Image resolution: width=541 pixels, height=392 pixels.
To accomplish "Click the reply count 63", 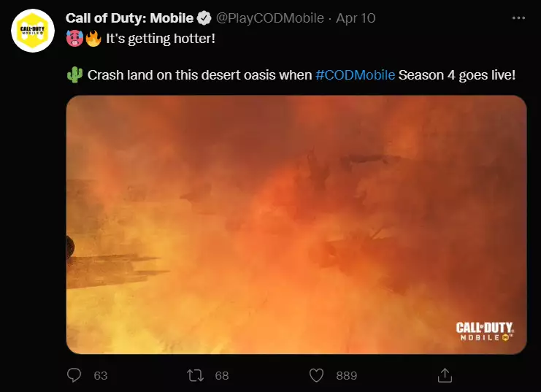I will point(101,375).
